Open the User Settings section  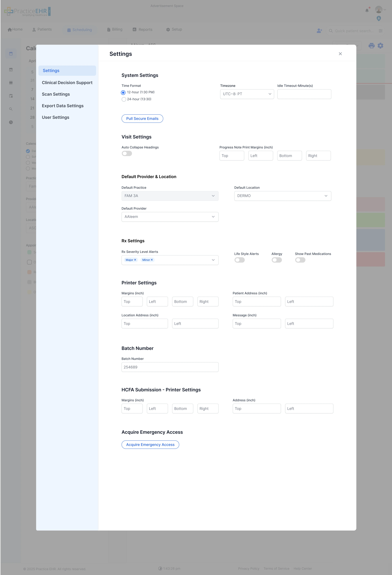point(56,117)
